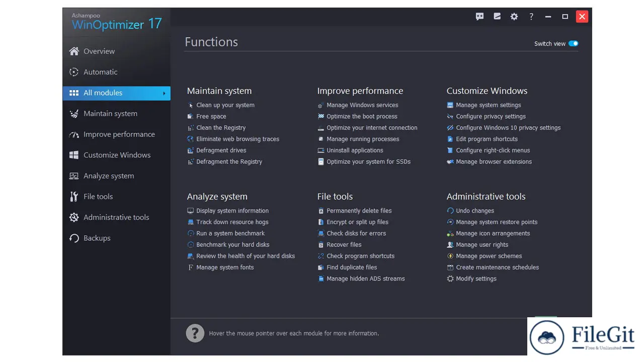Screen dimensions: 644x362
Task: Open Track down resource hogs
Action: pos(232,222)
